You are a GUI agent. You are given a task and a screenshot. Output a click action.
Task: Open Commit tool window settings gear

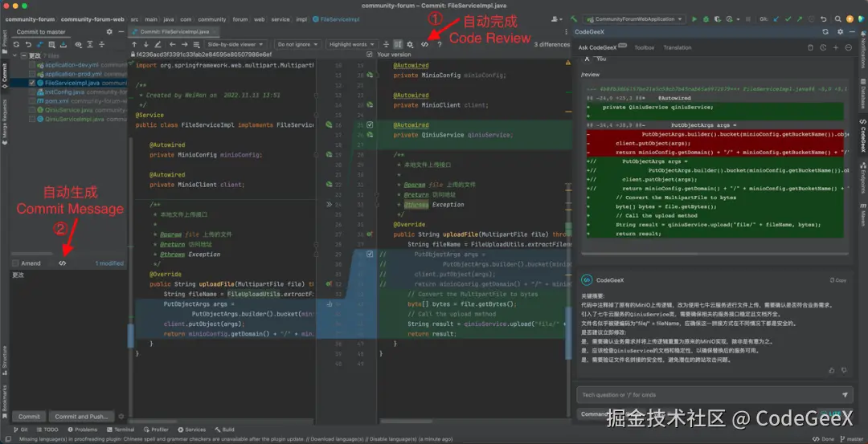109,32
